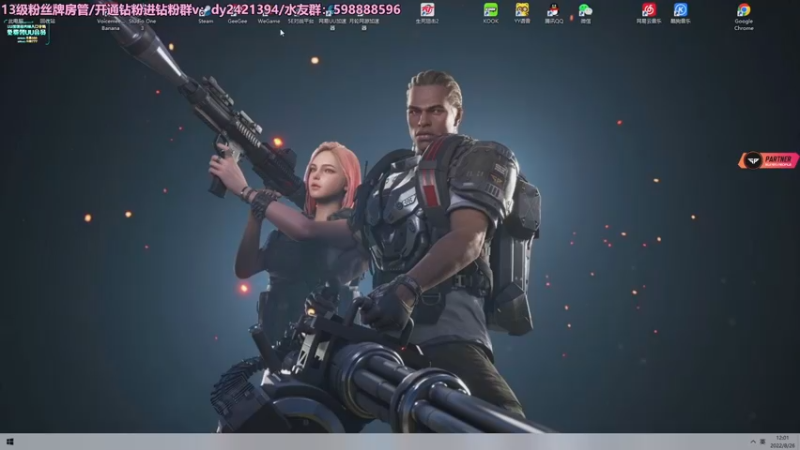Open the 回收站 recycle bin shortcut

[47, 21]
